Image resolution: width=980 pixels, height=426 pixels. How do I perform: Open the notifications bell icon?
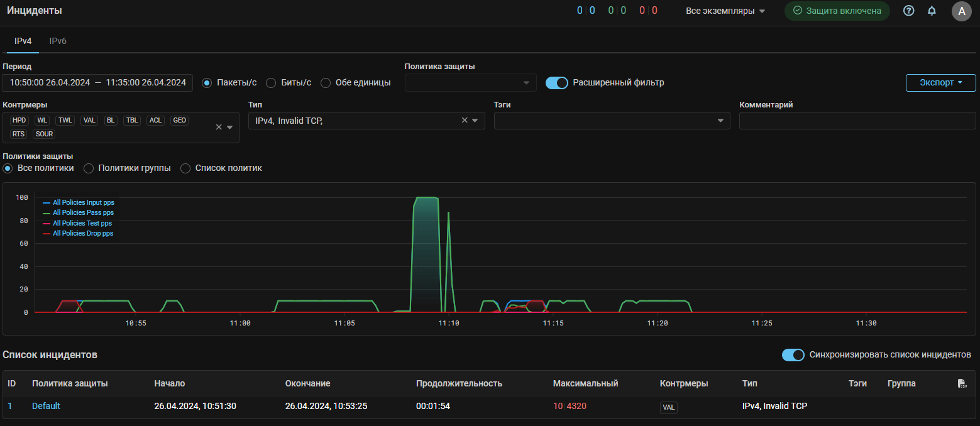pos(932,11)
